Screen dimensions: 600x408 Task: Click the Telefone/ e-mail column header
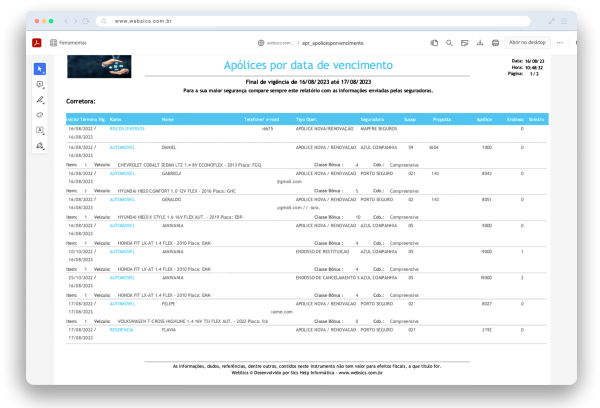click(262, 119)
